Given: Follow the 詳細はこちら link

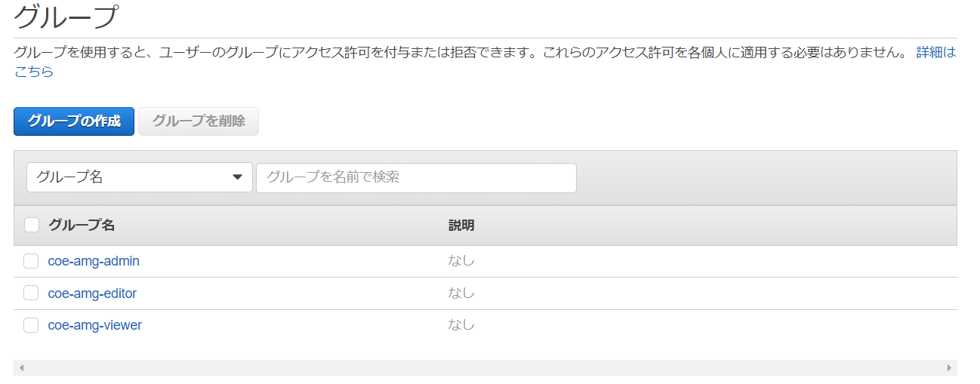Looking at the screenshot, I should tap(935, 53).
